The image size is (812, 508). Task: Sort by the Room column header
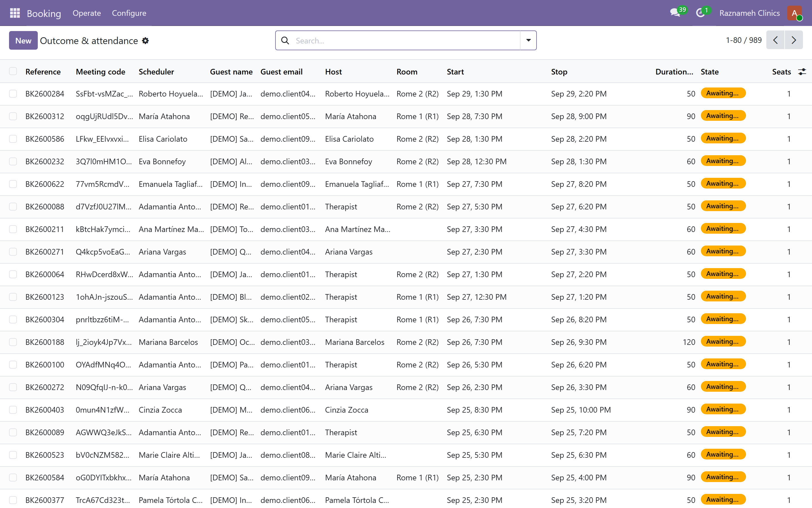coord(407,72)
